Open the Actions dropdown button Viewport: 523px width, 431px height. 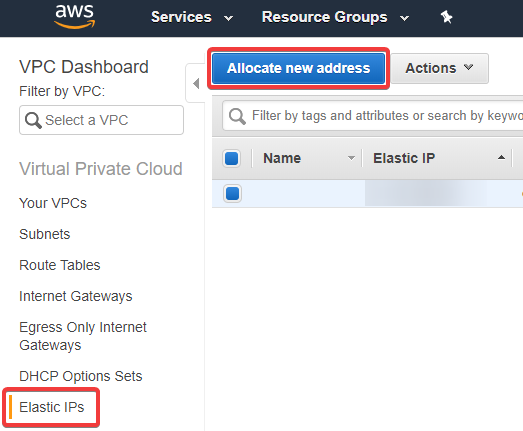439,68
